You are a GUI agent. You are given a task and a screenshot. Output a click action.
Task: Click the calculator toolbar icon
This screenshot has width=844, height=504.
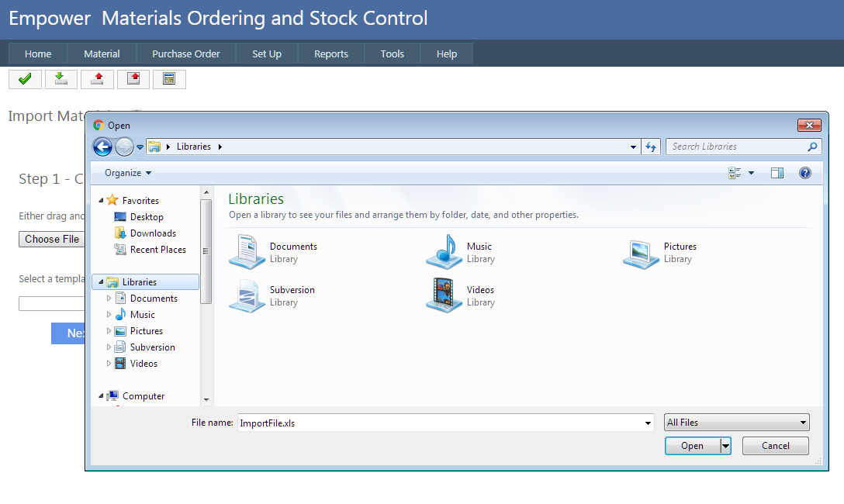pos(169,79)
